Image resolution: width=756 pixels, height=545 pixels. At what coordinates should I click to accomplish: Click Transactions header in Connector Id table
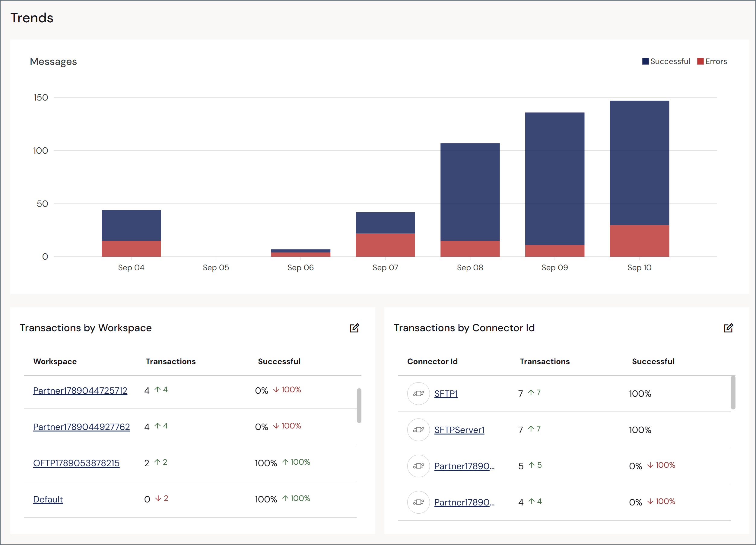tap(545, 361)
